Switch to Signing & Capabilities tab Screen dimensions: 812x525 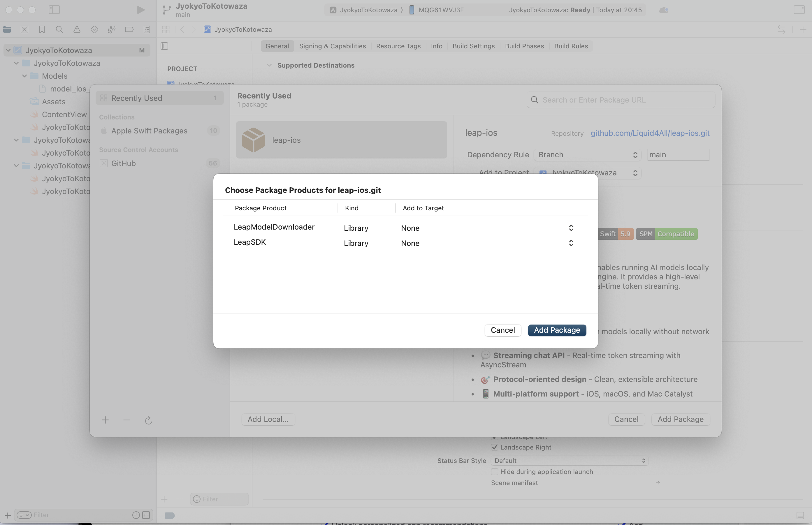click(x=332, y=46)
